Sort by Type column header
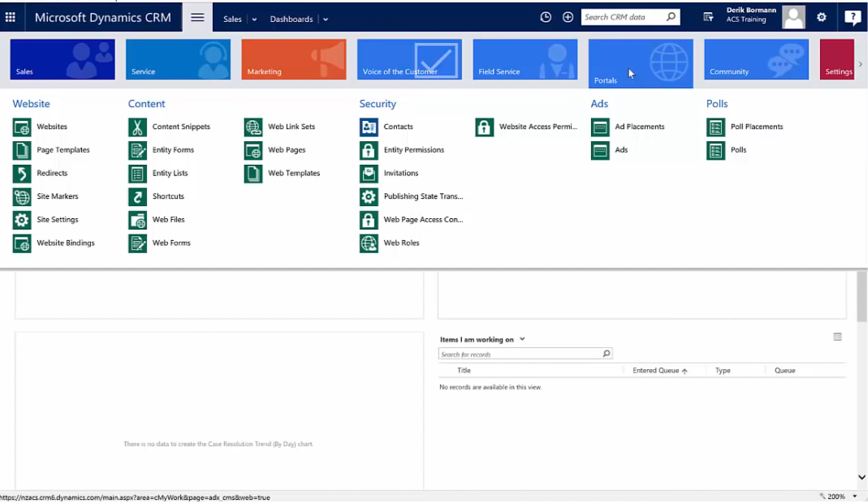The height and width of the screenshot is (503, 868). click(x=723, y=371)
